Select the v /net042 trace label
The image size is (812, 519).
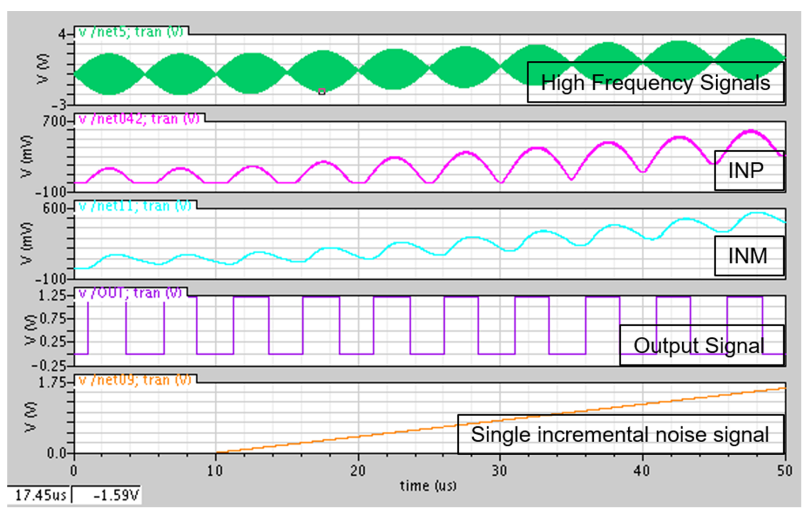tap(139, 119)
